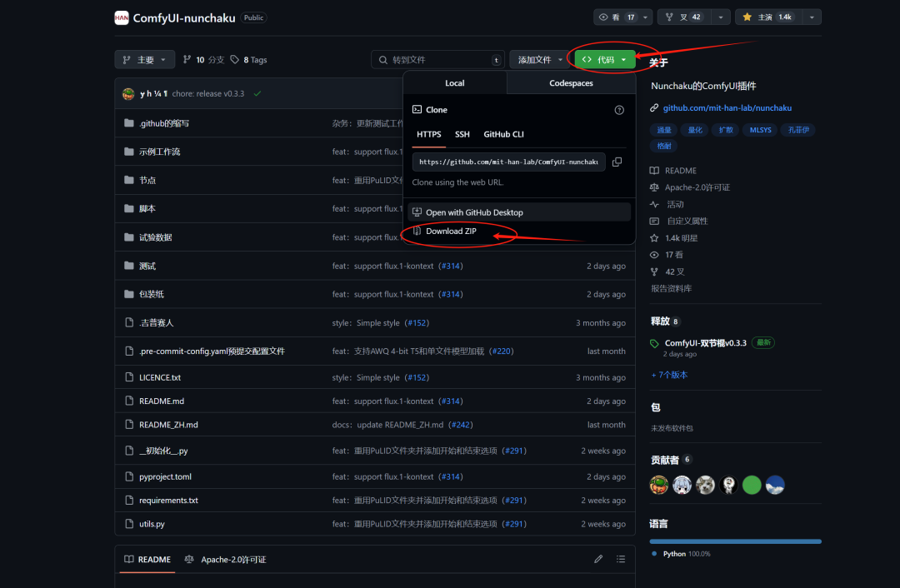Click the file icon for pyproject.toml

coord(129,476)
